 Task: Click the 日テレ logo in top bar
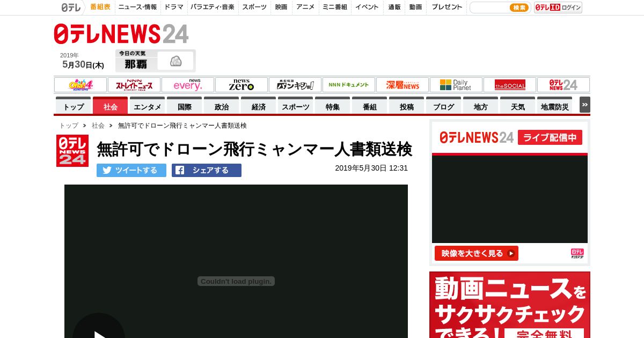pyautogui.click(x=71, y=8)
